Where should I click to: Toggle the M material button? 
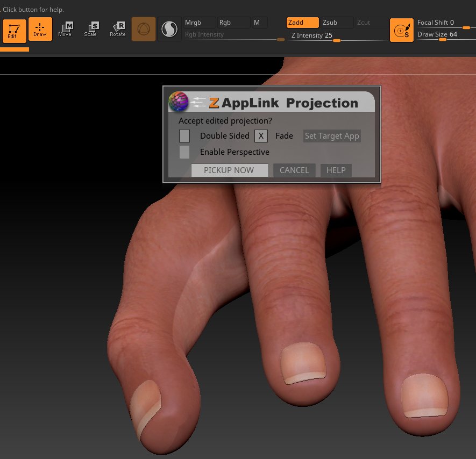coord(260,23)
